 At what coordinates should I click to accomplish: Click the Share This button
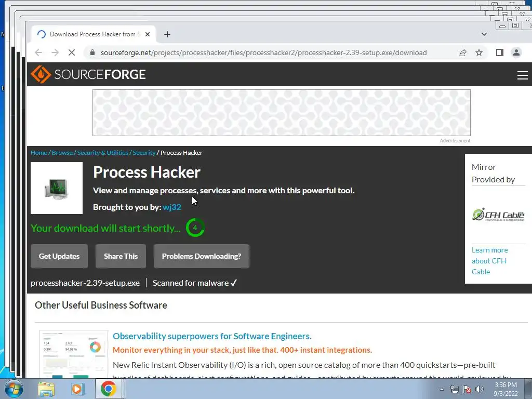click(121, 256)
